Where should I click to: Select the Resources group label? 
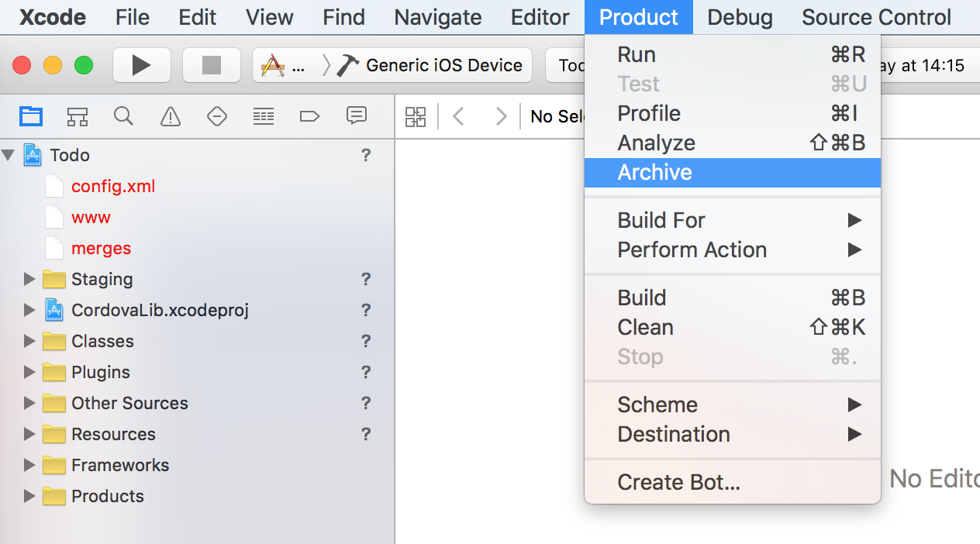(x=113, y=434)
